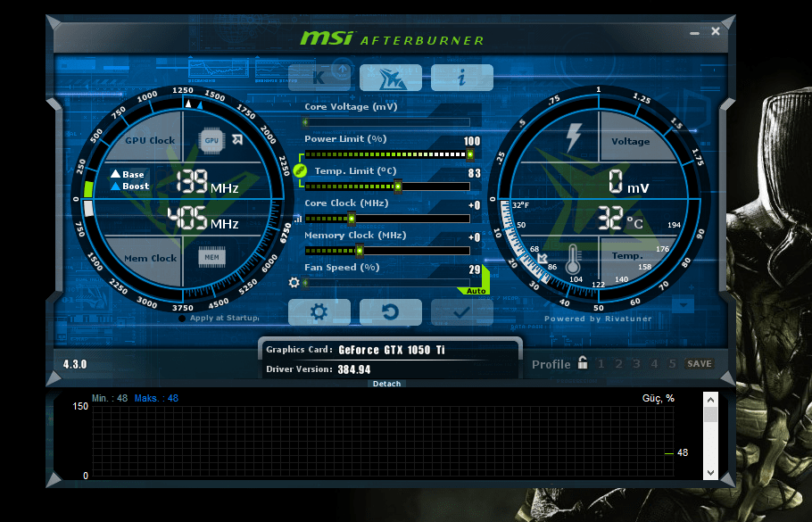This screenshot has width=812, height=522.
Task: Apply settings with the checkmark button
Action: coord(462,312)
